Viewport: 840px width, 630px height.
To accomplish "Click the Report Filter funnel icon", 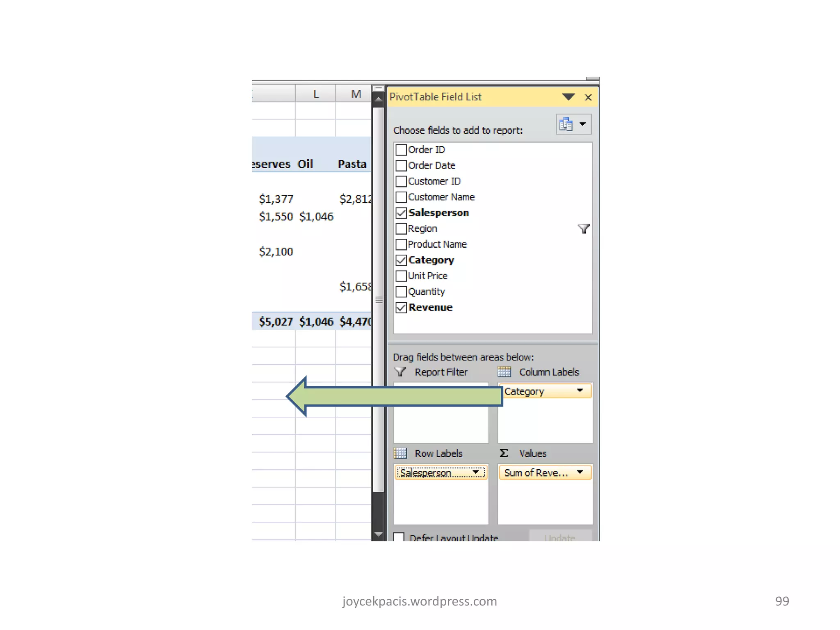I will [x=400, y=372].
